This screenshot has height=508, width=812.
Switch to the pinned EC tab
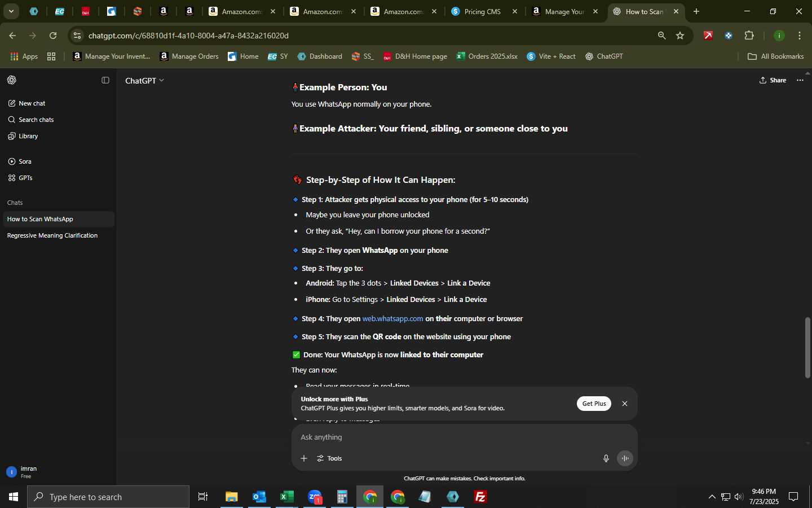coord(59,11)
